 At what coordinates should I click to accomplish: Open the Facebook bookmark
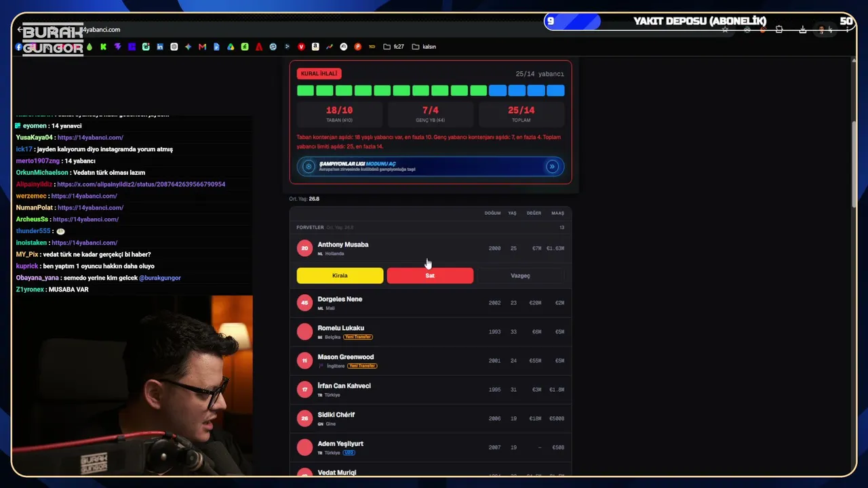pyautogui.click(x=18, y=47)
